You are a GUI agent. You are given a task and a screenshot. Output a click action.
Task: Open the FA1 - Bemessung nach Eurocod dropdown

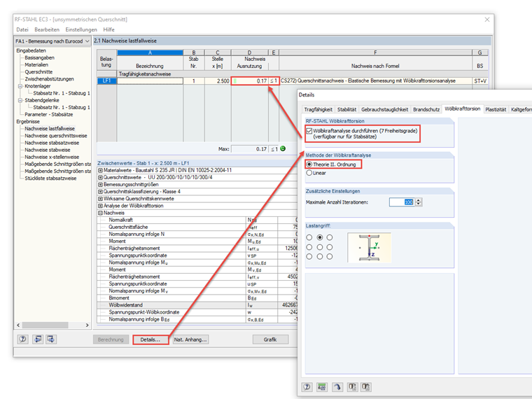click(52, 41)
